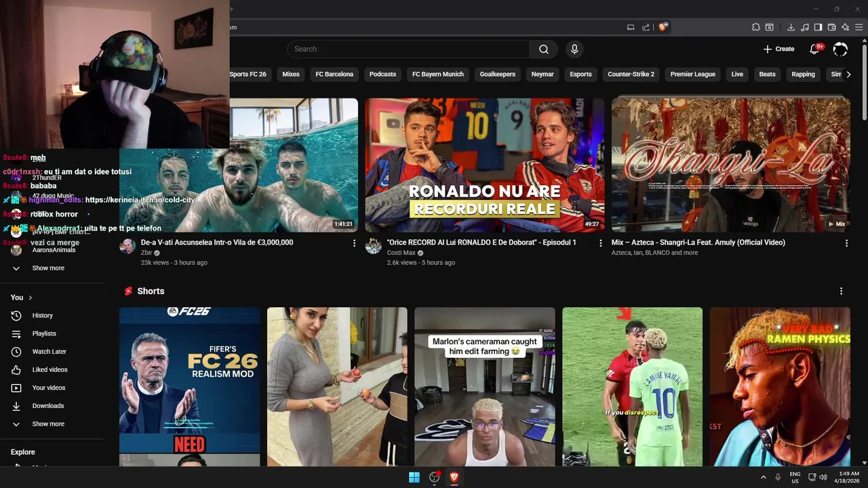Select the Beats chip
Viewport: 868px width, 488px height.
(x=767, y=75)
